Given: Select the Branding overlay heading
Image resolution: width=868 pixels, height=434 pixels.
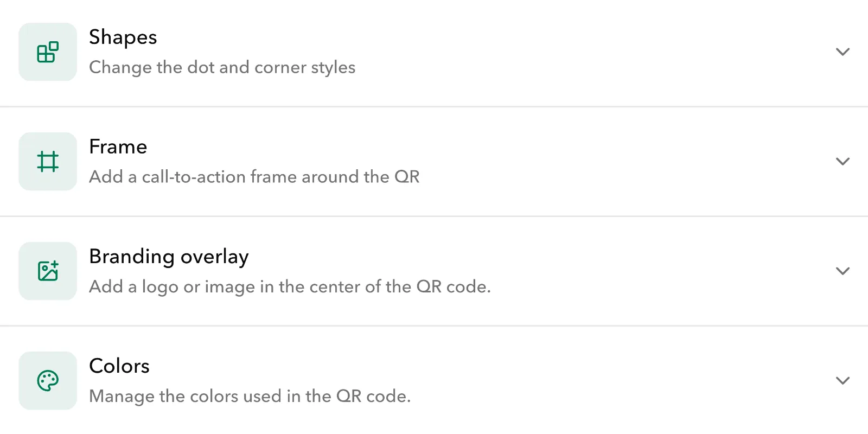Looking at the screenshot, I should tap(169, 257).
